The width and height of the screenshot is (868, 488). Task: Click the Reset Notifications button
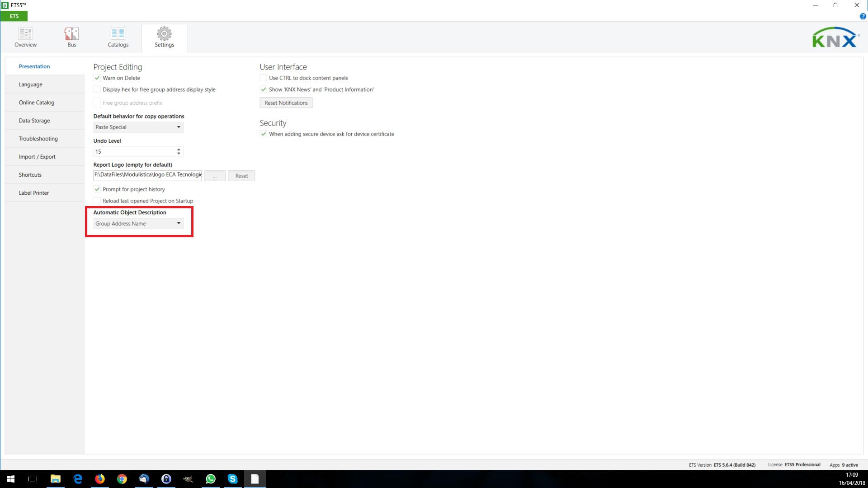point(286,103)
